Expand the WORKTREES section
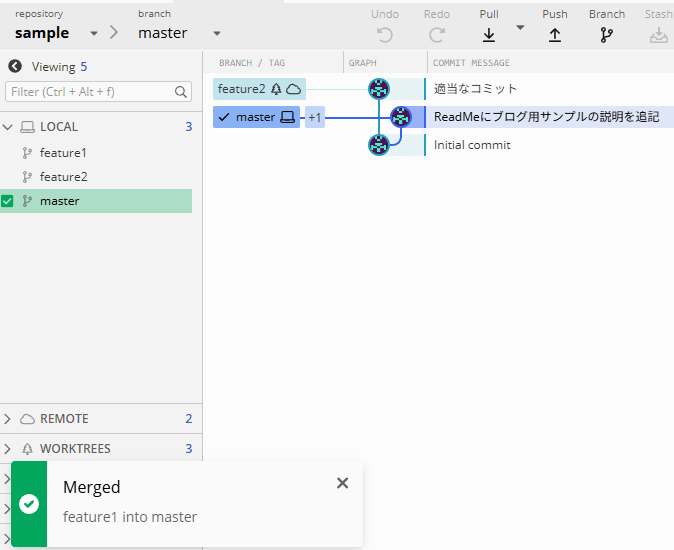 pyautogui.click(x=7, y=449)
